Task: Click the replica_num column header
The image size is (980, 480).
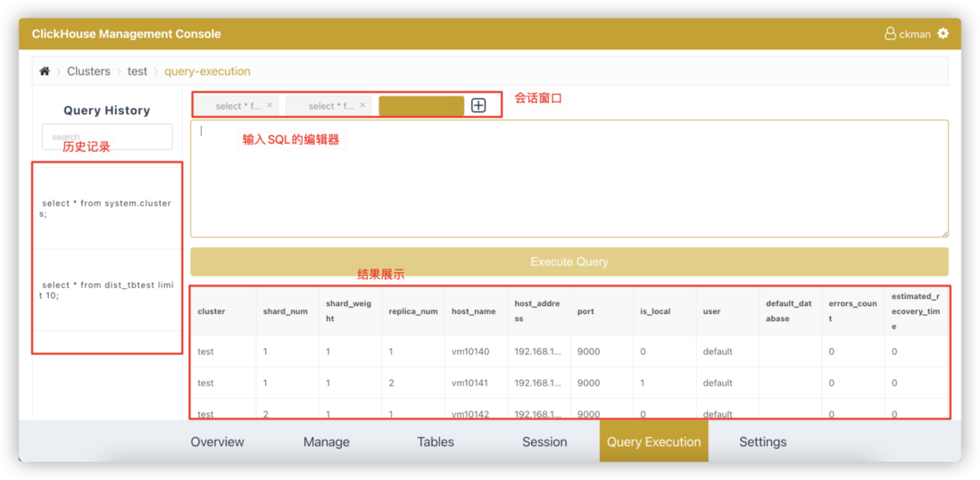Action: (413, 311)
